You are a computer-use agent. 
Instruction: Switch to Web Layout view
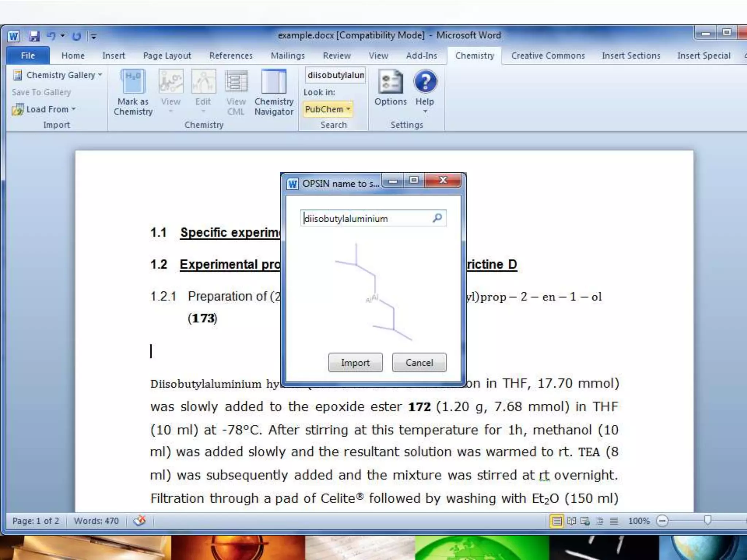point(585,521)
